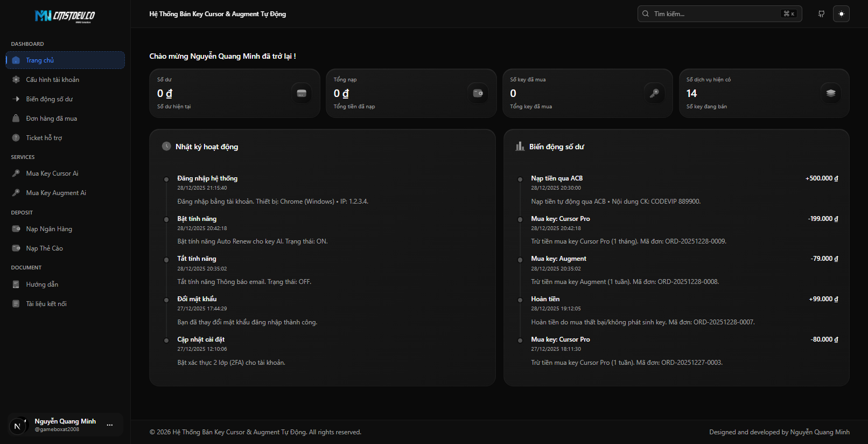
Task: Click the CMSTDEV.CO logo
Action: click(x=65, y=16)
